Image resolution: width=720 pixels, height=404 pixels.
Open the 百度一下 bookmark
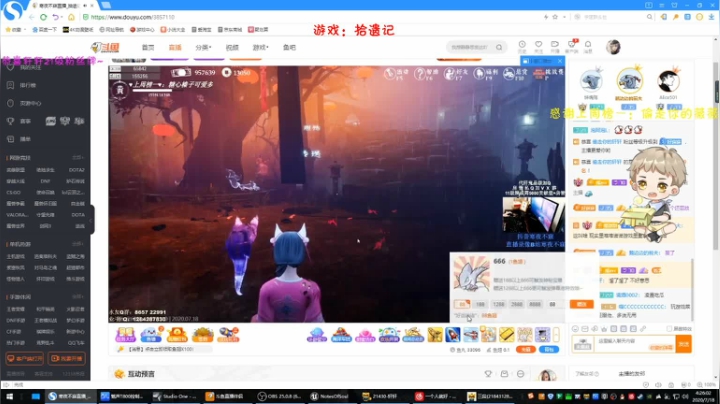point(45,29)
